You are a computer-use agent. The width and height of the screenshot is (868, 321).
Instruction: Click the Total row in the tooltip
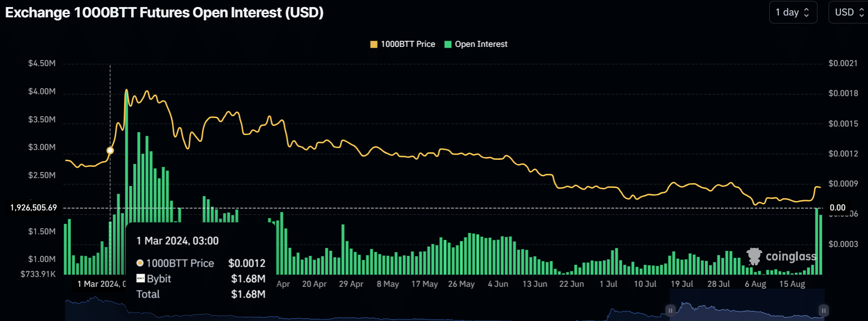[148, 294]
